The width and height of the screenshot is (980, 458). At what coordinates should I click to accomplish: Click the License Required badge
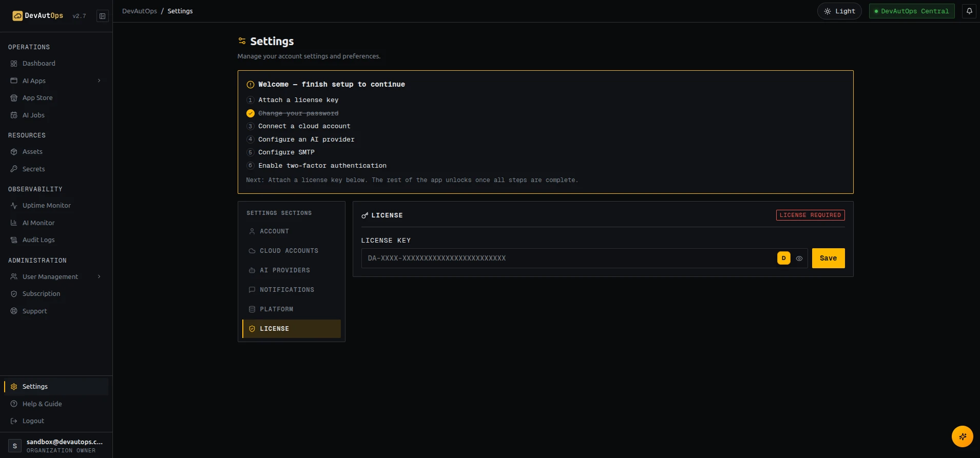tap(810, 215)
